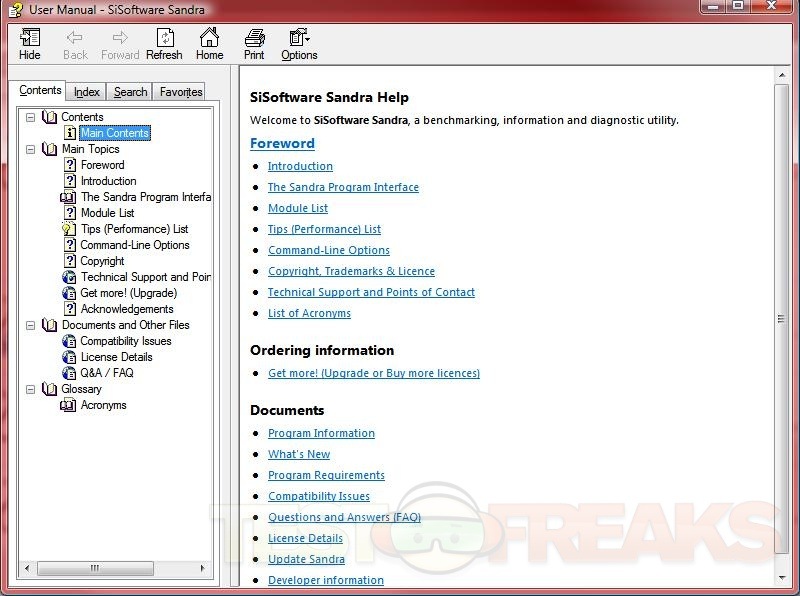800x596 pixels.
Task: Collapse the Documents and Other Files node
Action: tap(31, 325)
